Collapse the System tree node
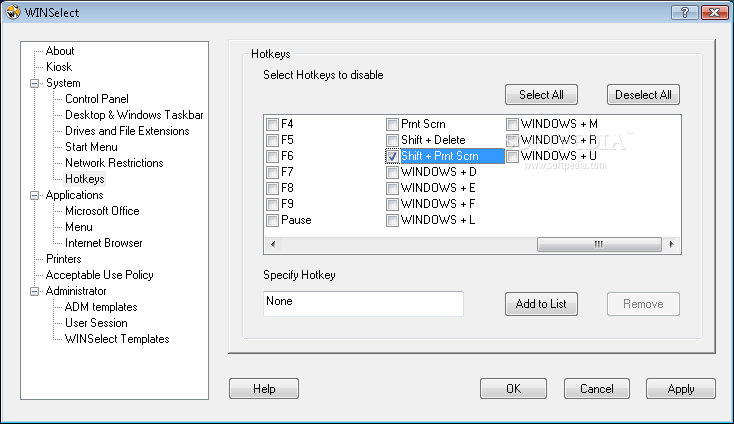734x424 pixels. (x=35, y=84)
